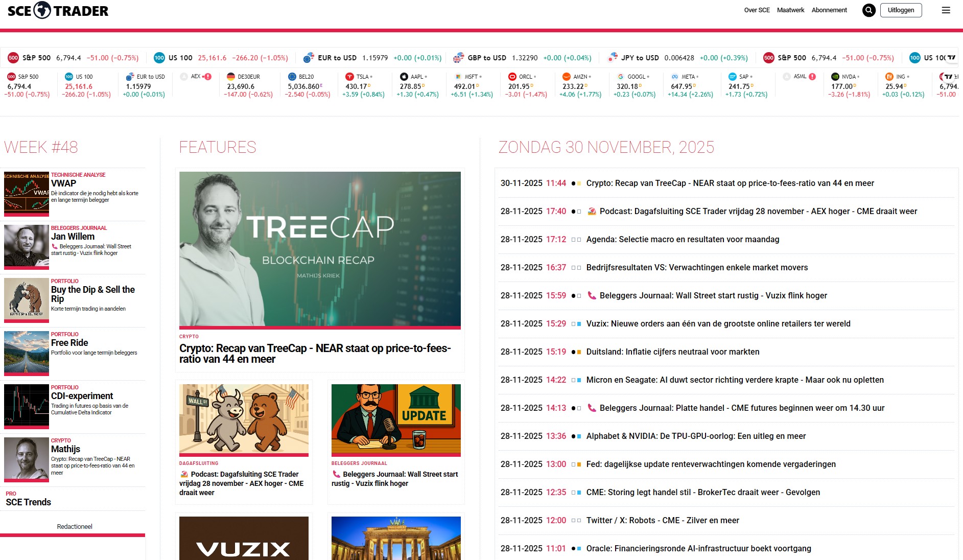Viewport: 963px width, 560px height.
Task: Click the ING logo icon
Action: point(889,77)
